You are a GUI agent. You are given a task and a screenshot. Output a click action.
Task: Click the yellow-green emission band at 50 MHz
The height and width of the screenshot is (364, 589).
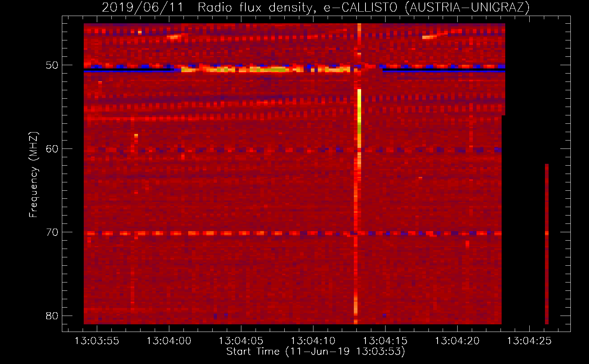pyautogui.click(x=266, y=69)
